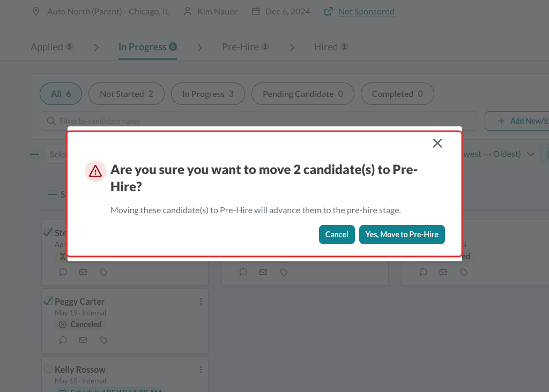549x392 pixels.
Task: Open three-dot menu for Peggy Carter
Action: (x=201, y=301)
